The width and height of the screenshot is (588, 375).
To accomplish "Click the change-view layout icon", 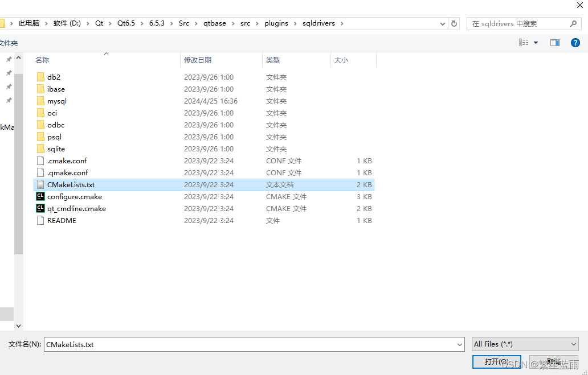I will pos(522,42).
